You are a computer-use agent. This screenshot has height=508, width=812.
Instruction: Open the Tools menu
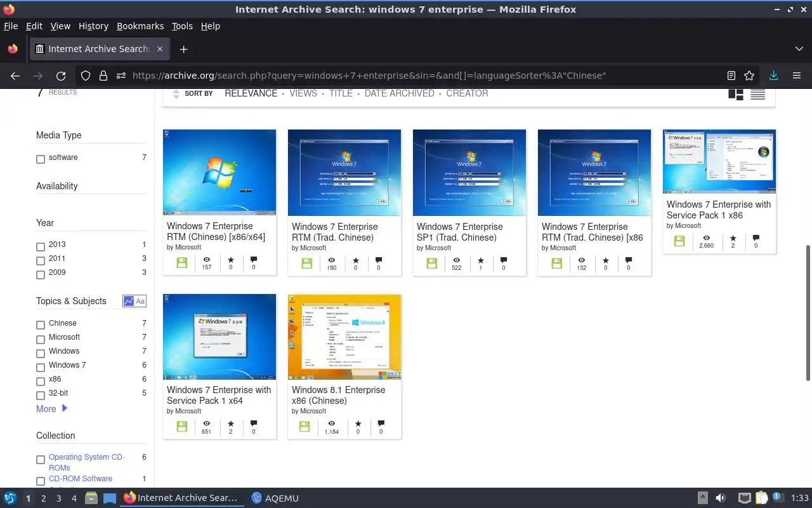point(182,26)
